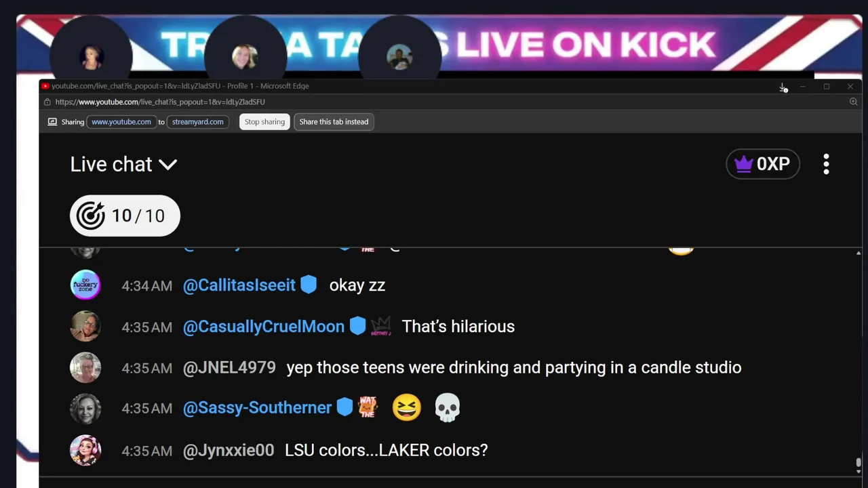Click the moderator shield next to @CallitasIseeit
This screenshot has height=488, width=868.
pos(309,285)
